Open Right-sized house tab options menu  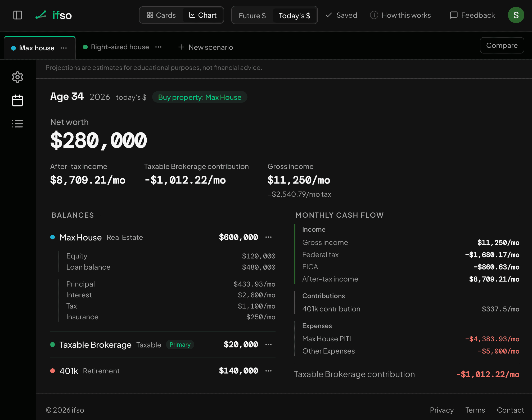(x=158, y=47)
